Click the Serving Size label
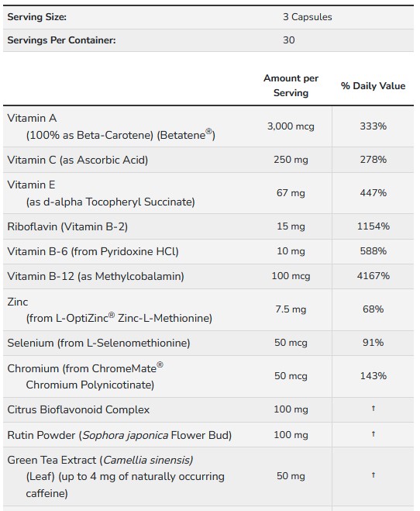Image resolution: width=420 pixels, height=511 pixels. (x=36, y=17)
